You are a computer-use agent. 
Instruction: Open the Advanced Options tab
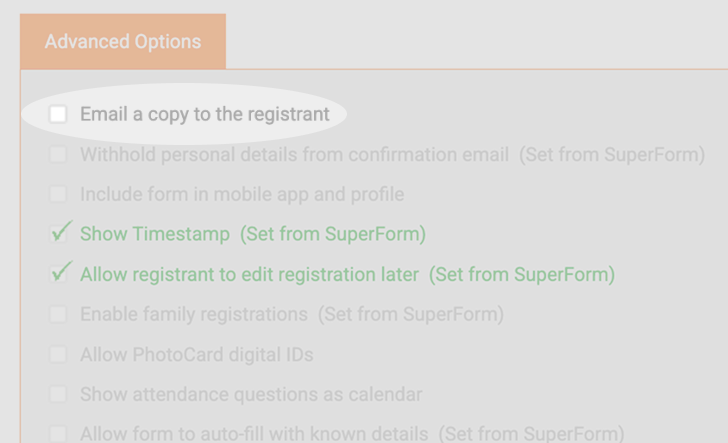[x=123, y=42]
